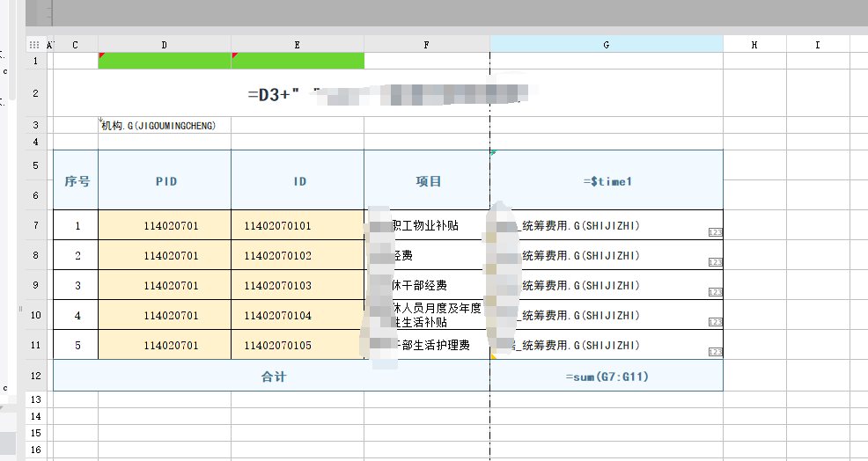Select row 16 header
The width and height of the screenshot is (868, 461).
tap(36, 450)
